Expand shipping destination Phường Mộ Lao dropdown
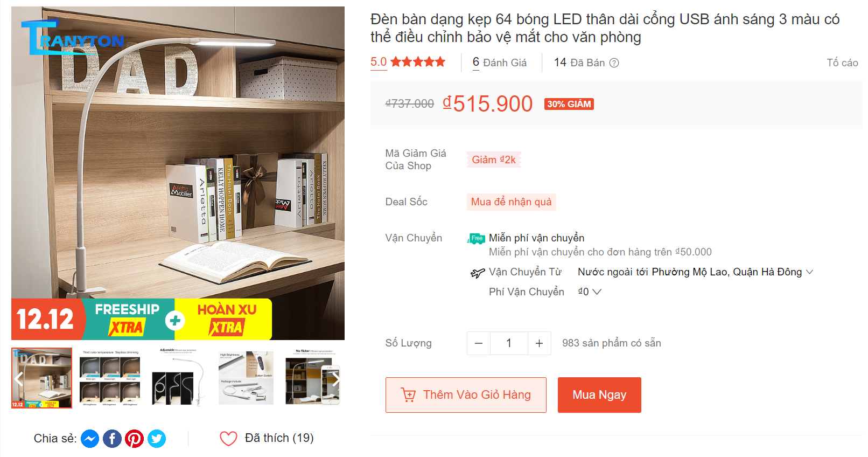 pos(695,272)
